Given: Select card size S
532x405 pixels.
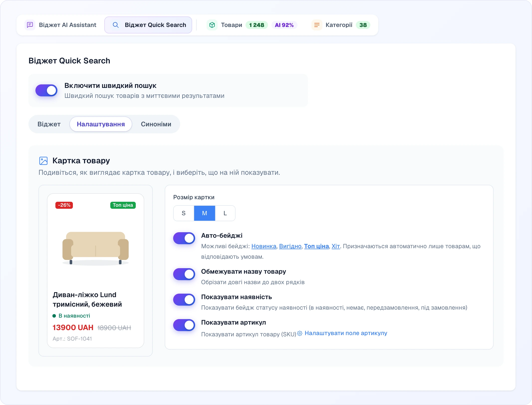Looking at the screenshot, I should [184, 213].
